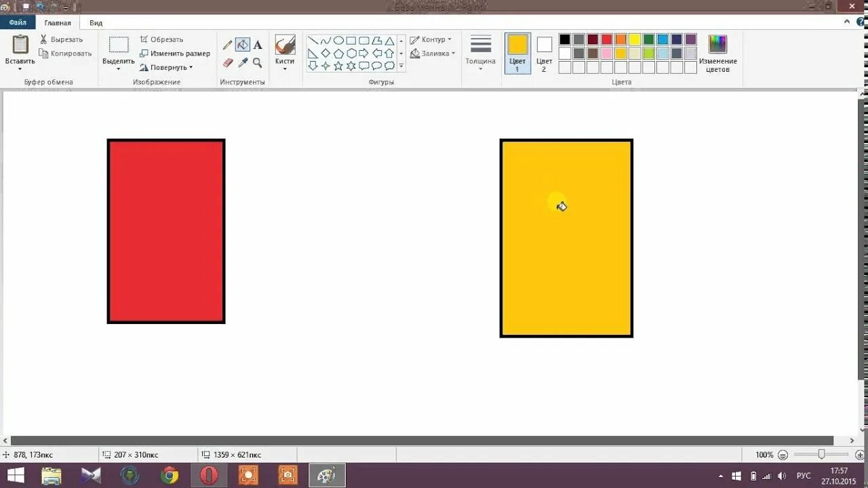Image resolution: width=868 pixels, height=488 pixels.
Task: Open the Rotate (Повернуть) dropdown
Action: click(x=167, y=67)
